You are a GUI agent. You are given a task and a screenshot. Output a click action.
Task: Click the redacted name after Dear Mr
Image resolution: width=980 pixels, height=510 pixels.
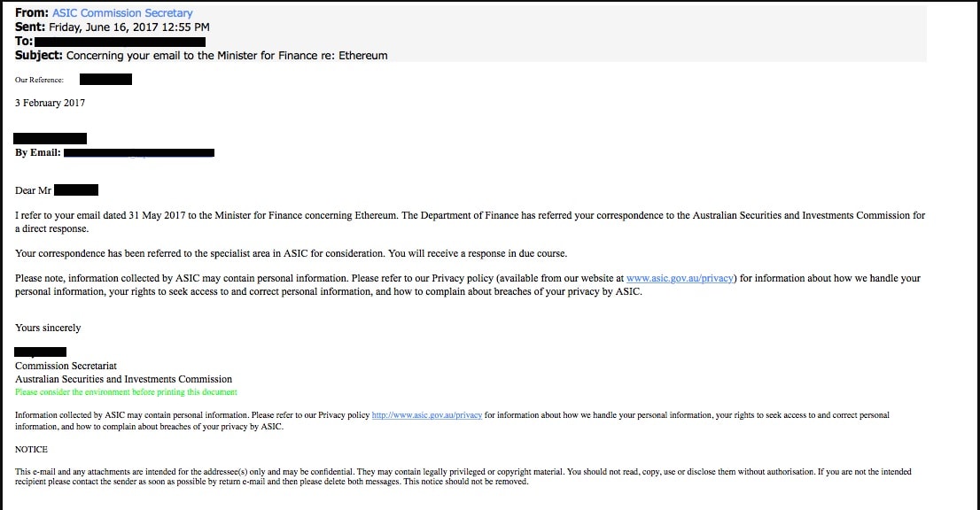tap(76, 189)
